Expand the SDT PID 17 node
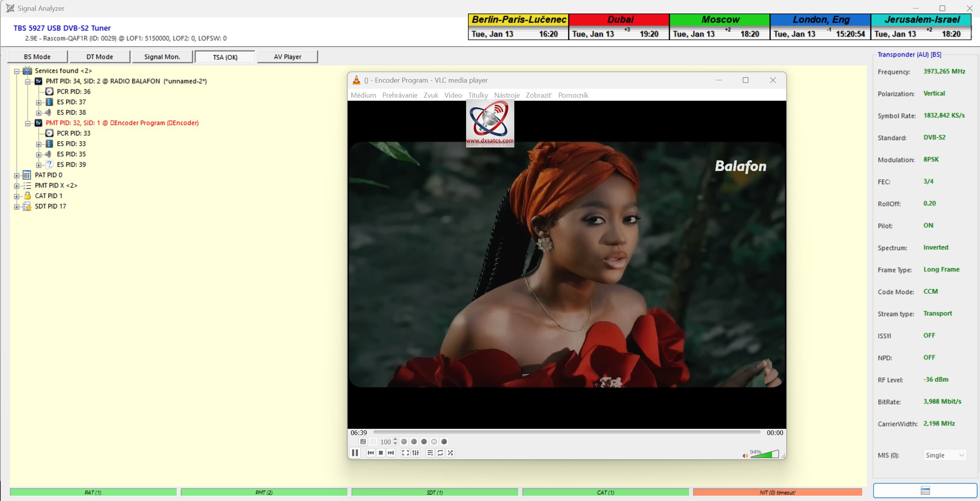 (x=17, y=206)
